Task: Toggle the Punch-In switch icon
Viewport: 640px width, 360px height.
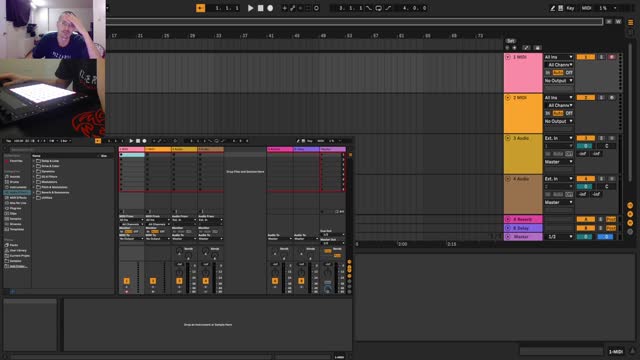Action: coord(369,8)
